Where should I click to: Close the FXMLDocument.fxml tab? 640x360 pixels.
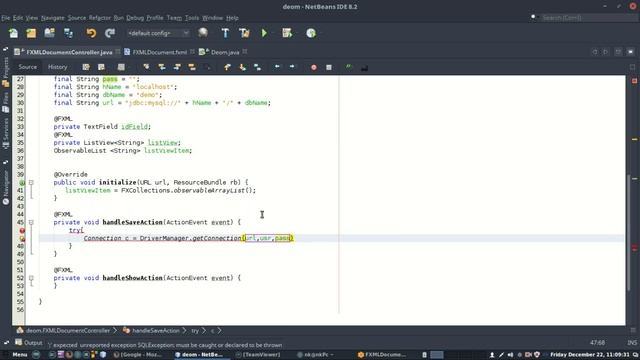click(192, 52)
